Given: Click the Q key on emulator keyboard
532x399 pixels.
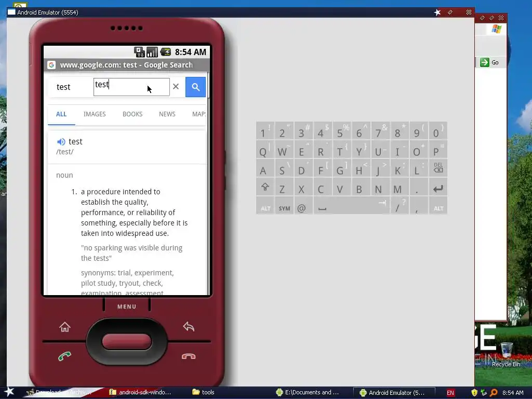Looking at the screenshot, I should (x=265, y=150).
